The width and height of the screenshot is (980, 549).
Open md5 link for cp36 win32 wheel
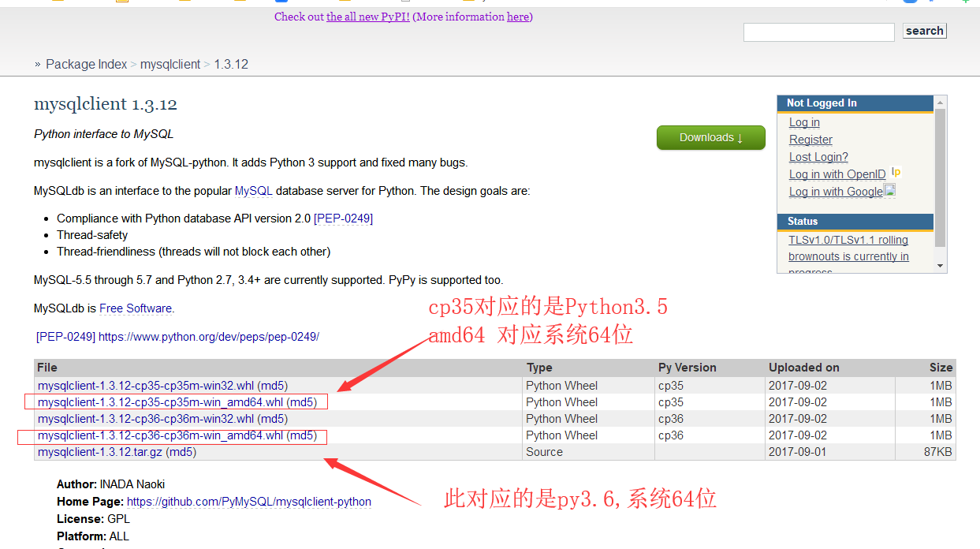pyautogui.click(x=272, y=419)
